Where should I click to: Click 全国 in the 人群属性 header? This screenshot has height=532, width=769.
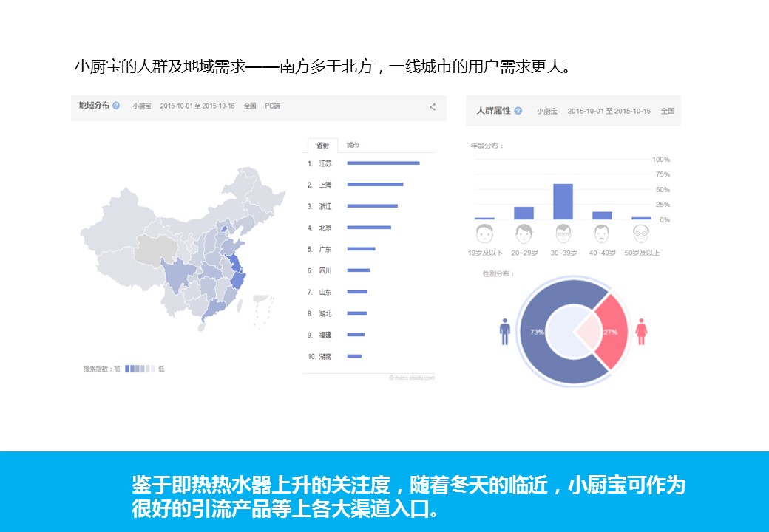click(x=668, y=111)
